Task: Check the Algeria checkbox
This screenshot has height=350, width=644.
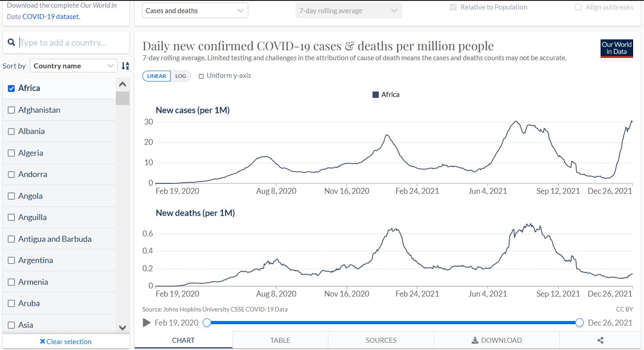Action: tap(11, 153)
